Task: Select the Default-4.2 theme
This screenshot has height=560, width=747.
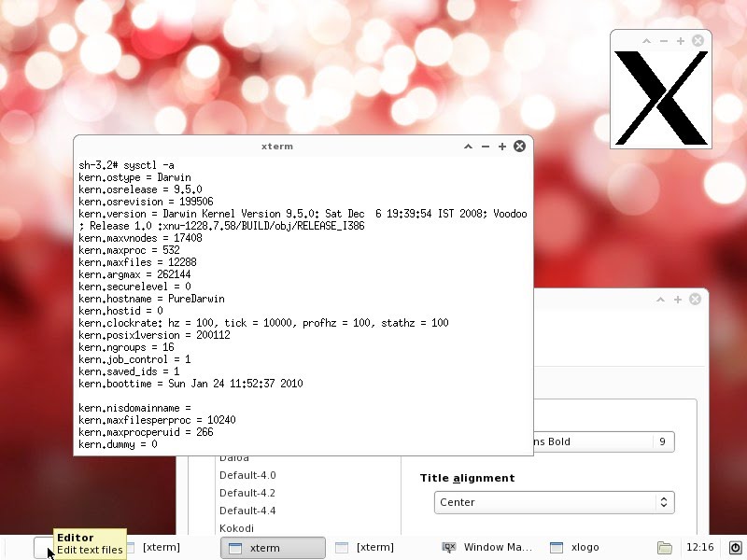Action: tap(247, 493)
